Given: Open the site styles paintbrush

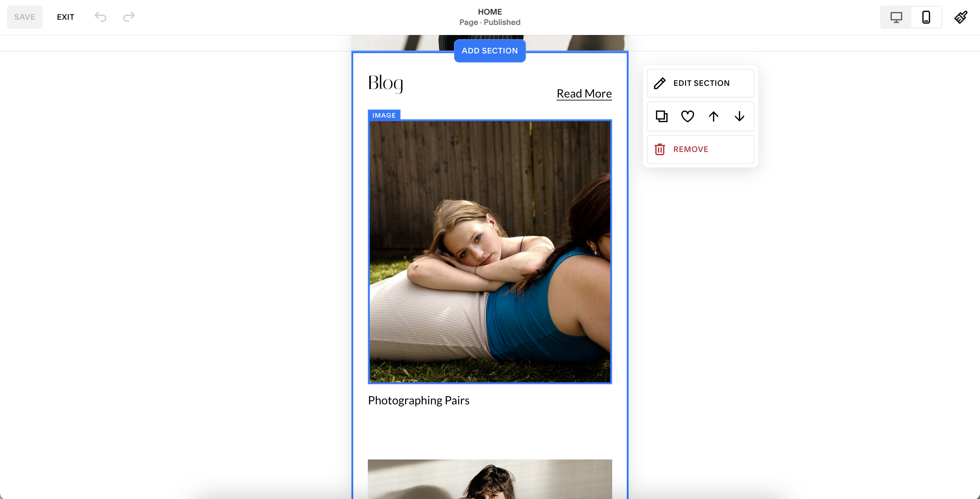Looking at the screenshot, I should 961,17.
